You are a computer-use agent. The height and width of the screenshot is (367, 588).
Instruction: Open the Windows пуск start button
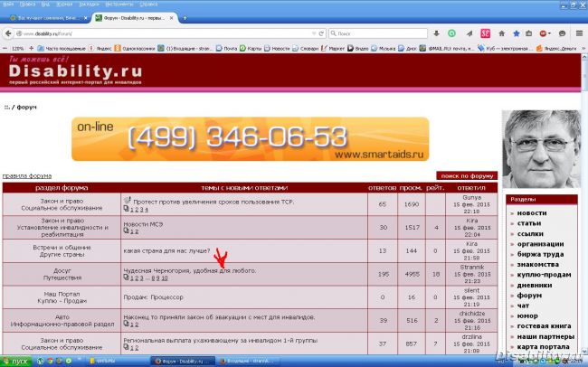(15, 362)
